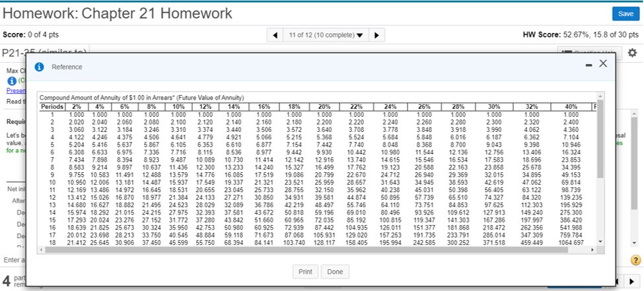Click the blue info icon under Max
Screen dimensions: 644x291
[x=13, y=81]
